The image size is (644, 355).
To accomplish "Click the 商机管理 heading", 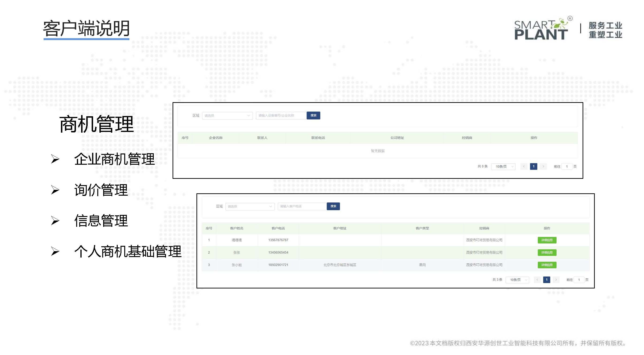I will pos(97,124).
